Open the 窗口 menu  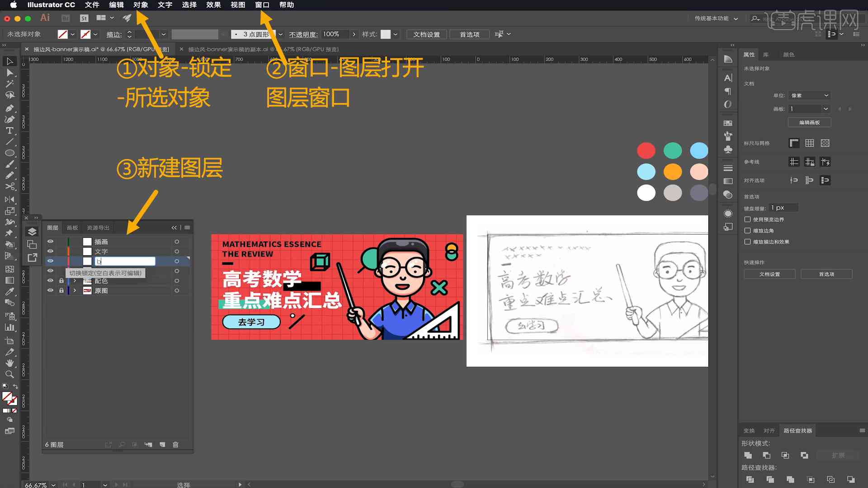tap(262, 5)
